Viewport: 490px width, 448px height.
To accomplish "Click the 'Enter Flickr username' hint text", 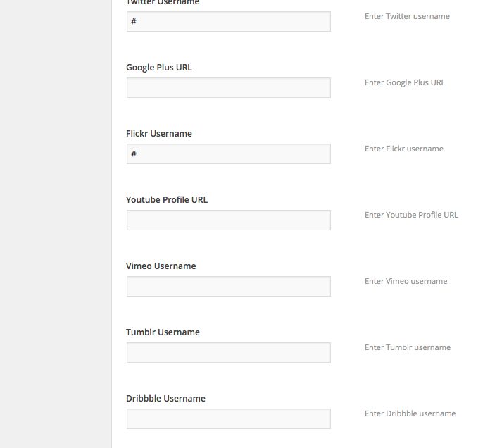I will (403, 149).
